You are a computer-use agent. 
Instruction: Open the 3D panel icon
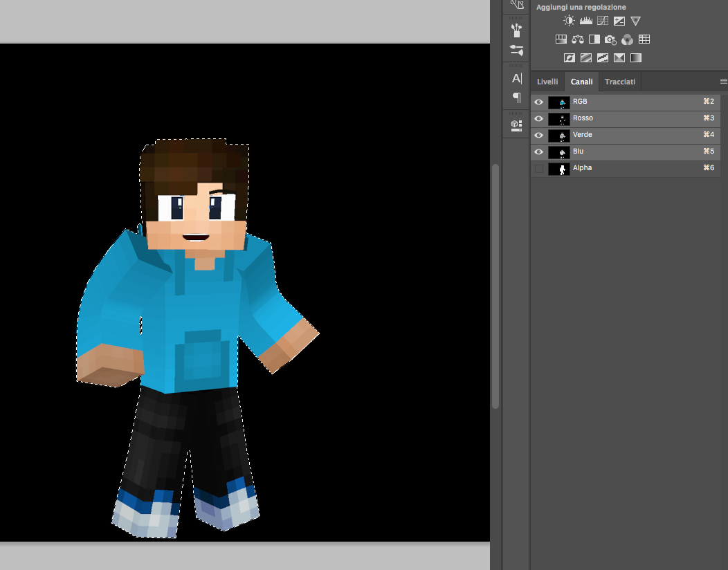pos(516,125)
